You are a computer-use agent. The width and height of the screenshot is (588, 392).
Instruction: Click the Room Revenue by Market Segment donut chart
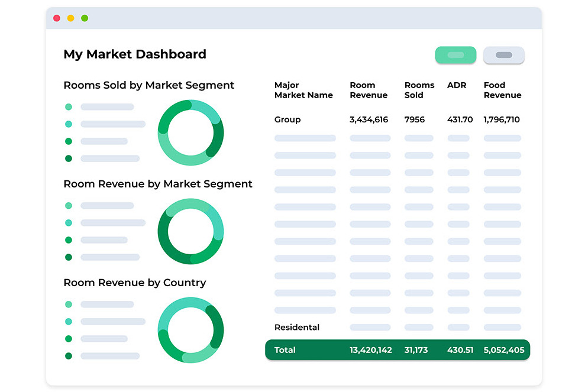tap(190, 231)
